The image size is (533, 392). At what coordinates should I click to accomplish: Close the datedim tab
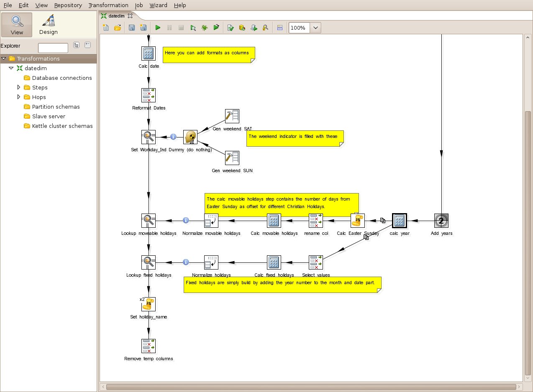130,16
